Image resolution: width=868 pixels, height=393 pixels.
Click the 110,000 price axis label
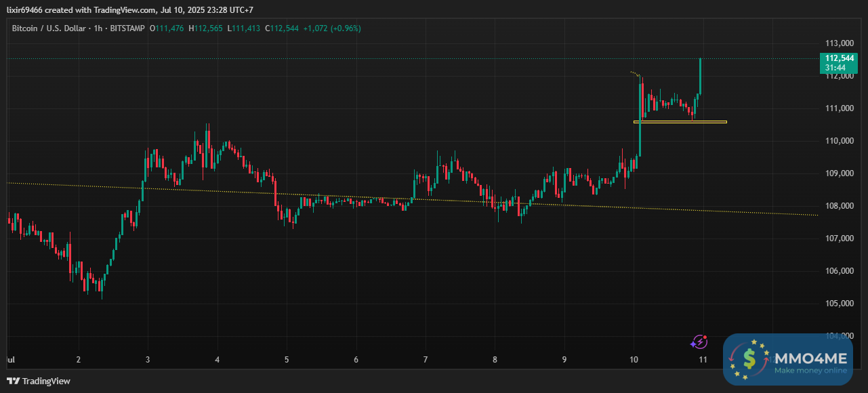tap(839, 141)
